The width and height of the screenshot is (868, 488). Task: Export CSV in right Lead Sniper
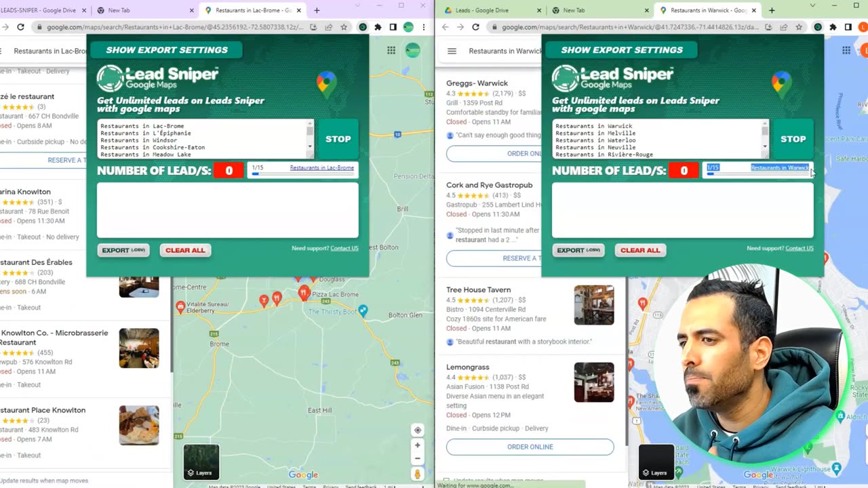point(578,250)
